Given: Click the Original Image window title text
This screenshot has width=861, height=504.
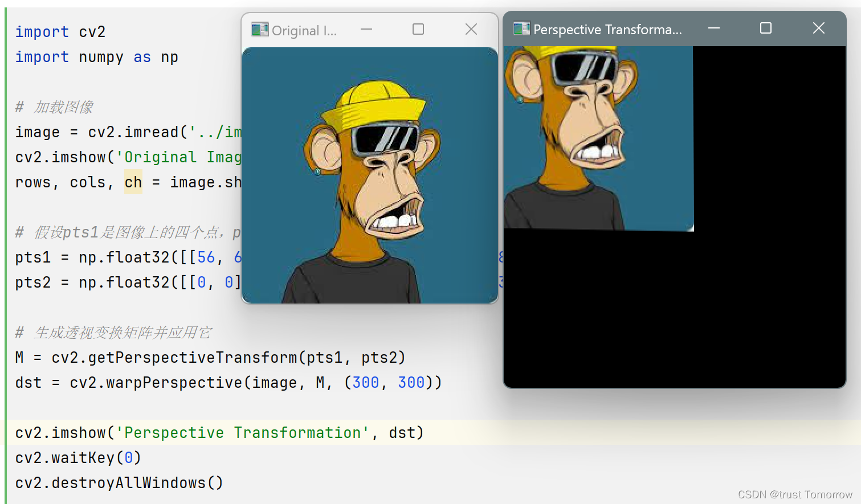Looking at the screenshot, I should click(304, 30).
